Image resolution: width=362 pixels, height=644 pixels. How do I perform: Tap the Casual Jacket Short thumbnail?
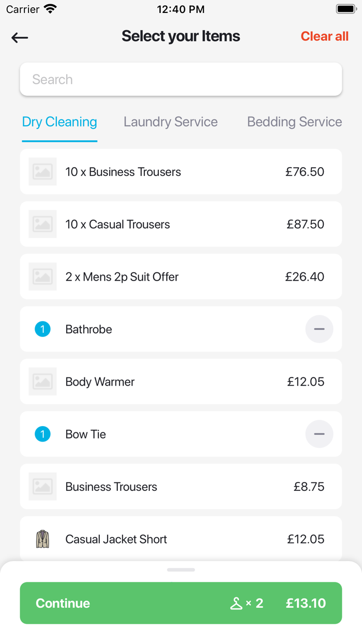click(42, 539)
